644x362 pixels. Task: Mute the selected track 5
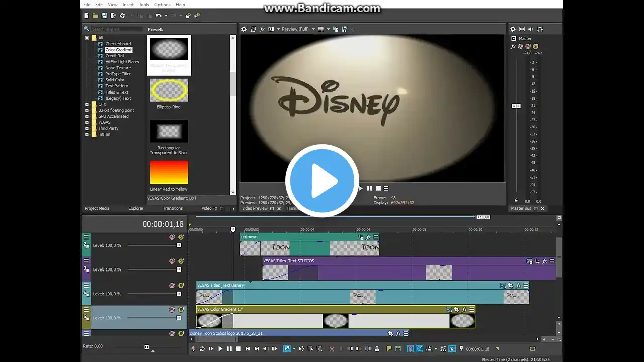pos(172,310)
